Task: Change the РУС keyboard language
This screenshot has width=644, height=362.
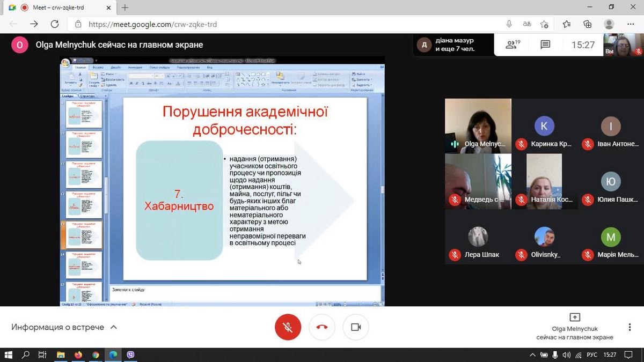Action: (x=592, y=355)
